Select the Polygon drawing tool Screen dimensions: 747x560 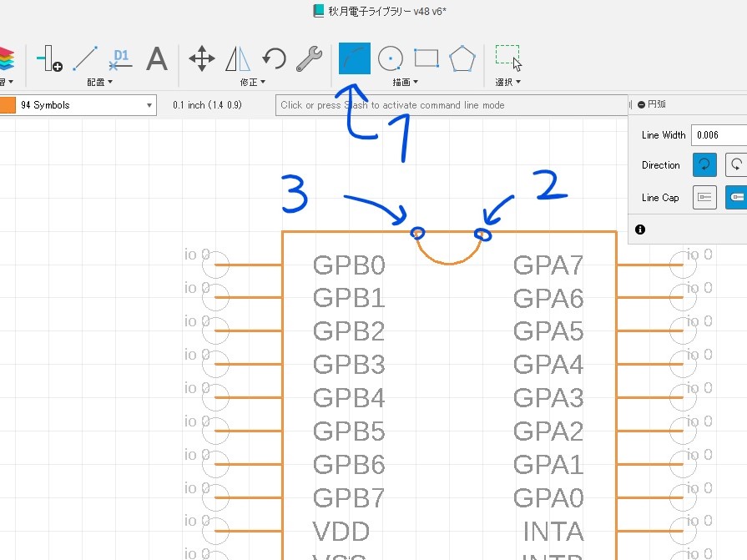pyautogui.click(x=462, y=58)
